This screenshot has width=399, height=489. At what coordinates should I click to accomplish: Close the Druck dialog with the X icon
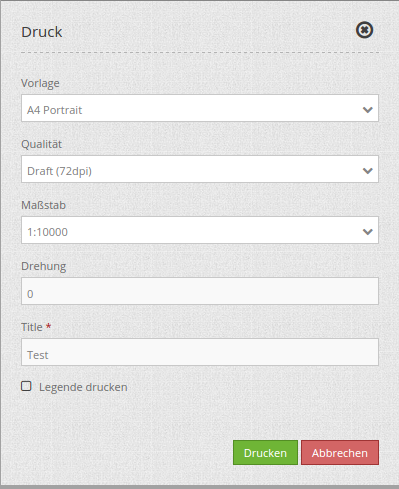364,30
